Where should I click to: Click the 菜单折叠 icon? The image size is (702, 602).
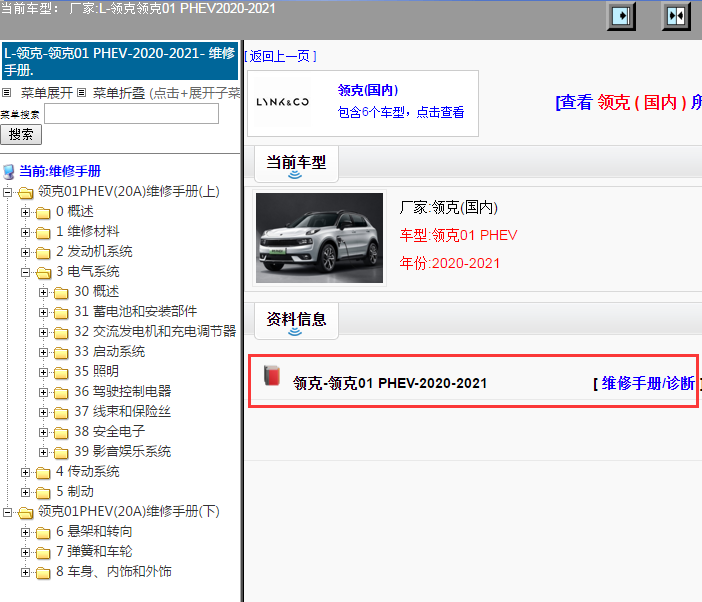click(x=81, y=93)
